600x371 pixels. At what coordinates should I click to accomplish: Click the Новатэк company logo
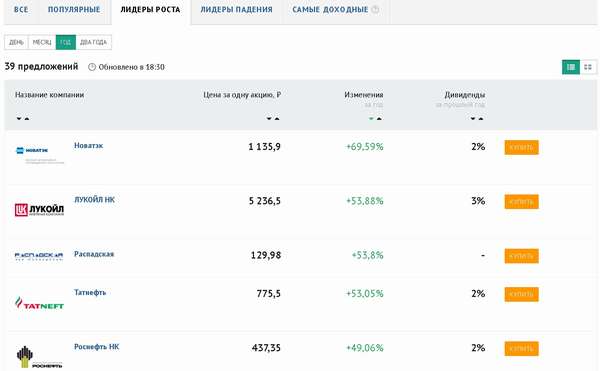pyautogui.click(x=39, y=155)
